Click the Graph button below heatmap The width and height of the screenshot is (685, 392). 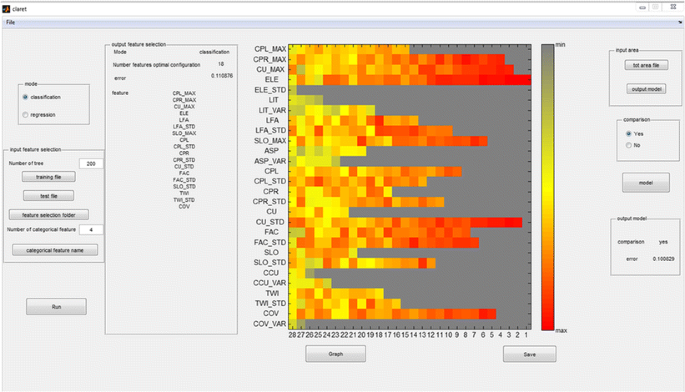tap(336, 354)
